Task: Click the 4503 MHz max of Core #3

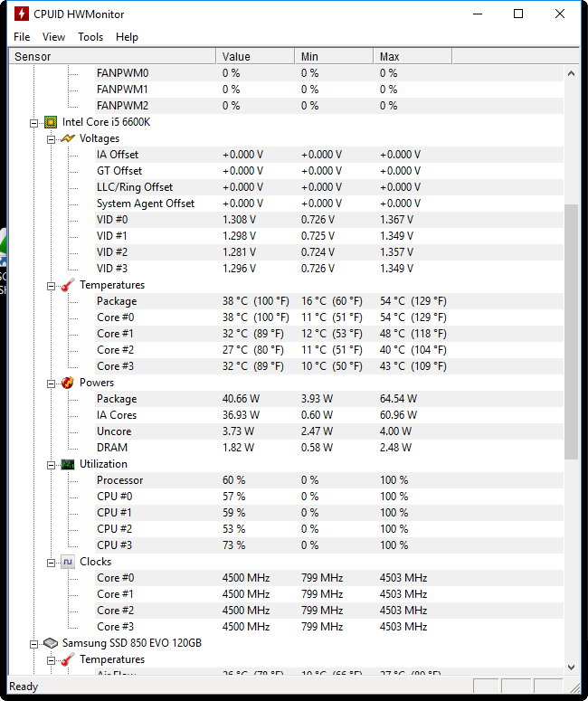Action: [403, 627]
